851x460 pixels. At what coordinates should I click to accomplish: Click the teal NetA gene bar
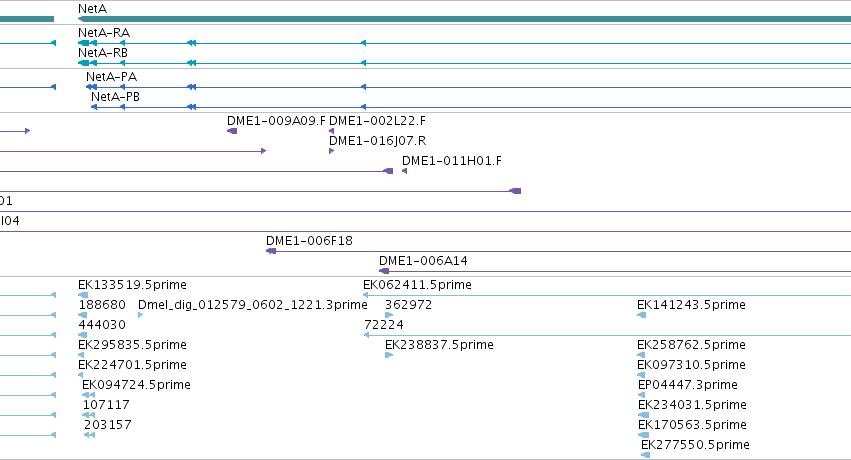[x=465, y=19]
